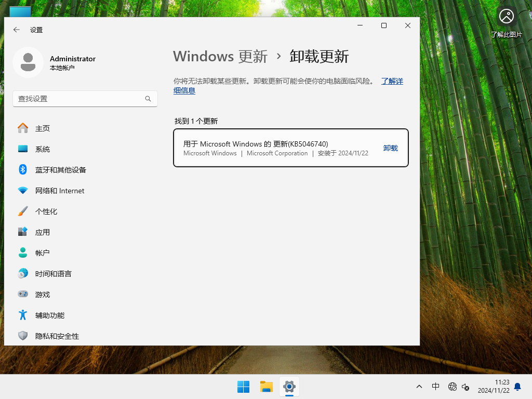Select the 游戏 Xbox gaming icon
Image resolution: width=532 pixels, height=399 pixels.
tap(23, 295)
